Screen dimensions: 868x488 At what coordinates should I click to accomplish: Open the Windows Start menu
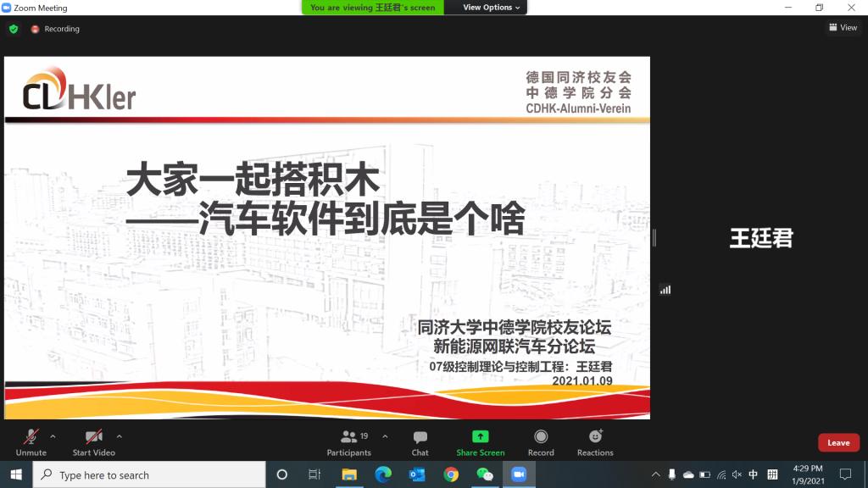point(16,474)
